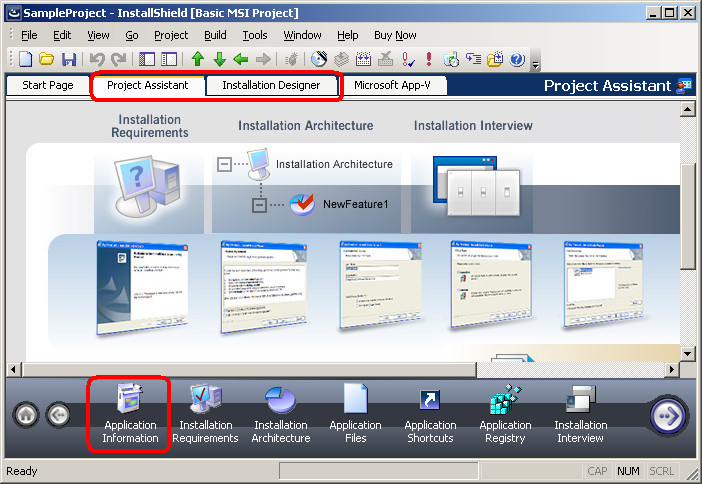The height and width of the screenshot is (484, 702).
Task: Collapse the NewFeature1 tree node
Action: pyautogui.click(x=259, y=206)
